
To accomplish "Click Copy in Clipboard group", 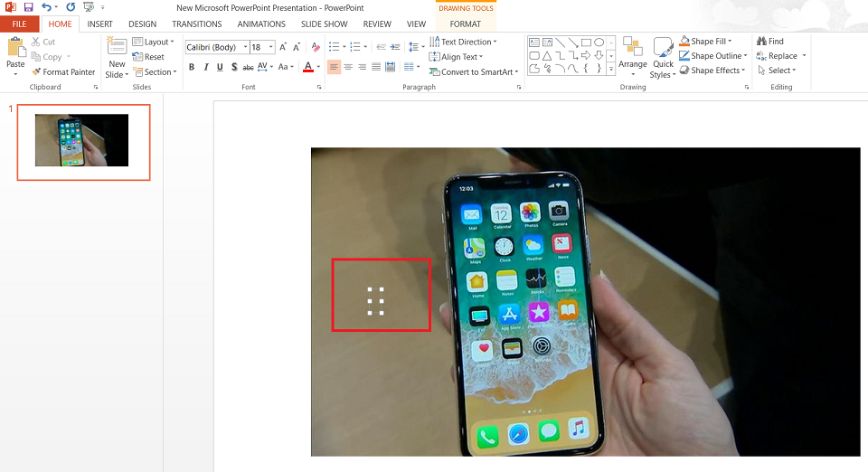I will 51,56.
